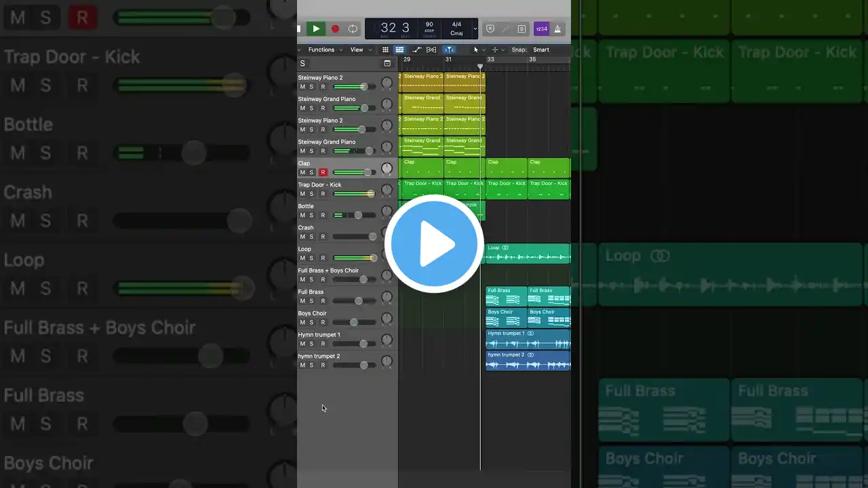Click the global 'S' solo button above tracks
Viewport: 868px width, 488px height.
tap(302, 64)
